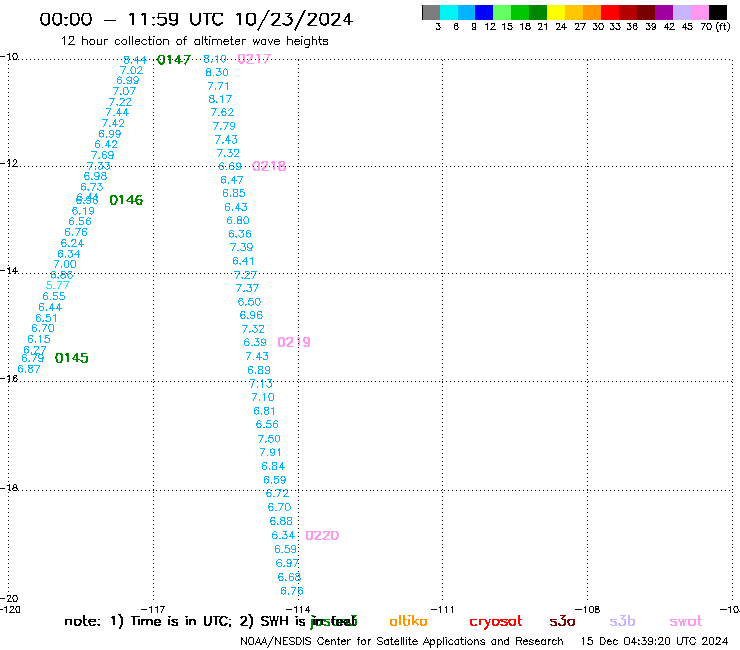This screenshot has width=740, height=650.
Task: Click the legend label '24'
Action: 561,26
